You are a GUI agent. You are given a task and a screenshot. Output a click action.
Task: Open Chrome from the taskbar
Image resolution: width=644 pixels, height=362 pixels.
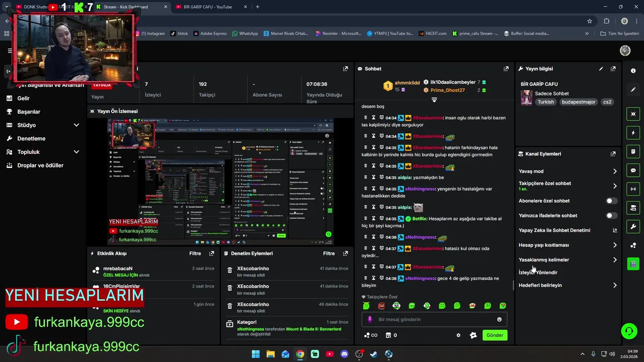pyautogui.click(x=300, y=354)
